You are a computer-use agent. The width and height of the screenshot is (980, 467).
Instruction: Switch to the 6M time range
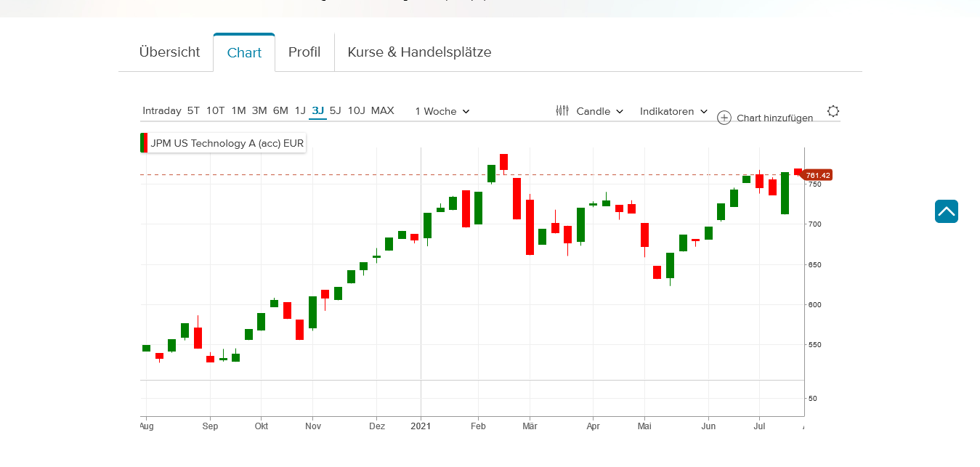280,110
